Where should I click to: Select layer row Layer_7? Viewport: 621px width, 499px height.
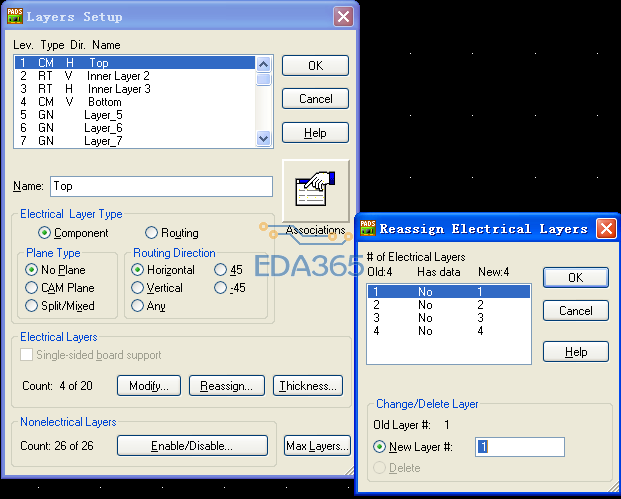(x=135, y=141)
